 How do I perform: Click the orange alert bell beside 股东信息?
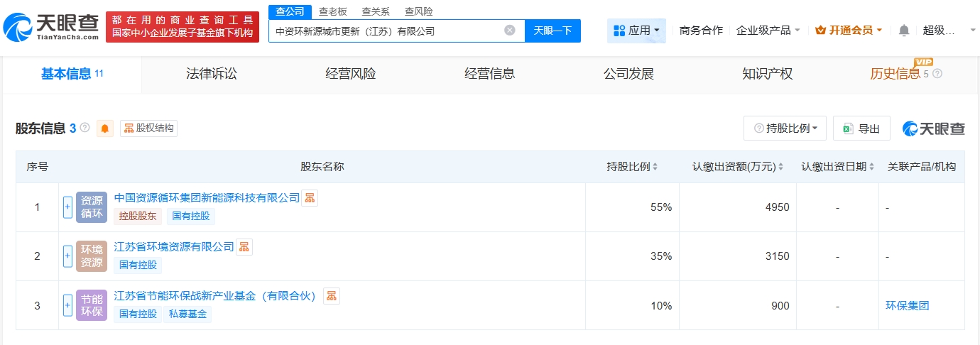tap(105, 128)
